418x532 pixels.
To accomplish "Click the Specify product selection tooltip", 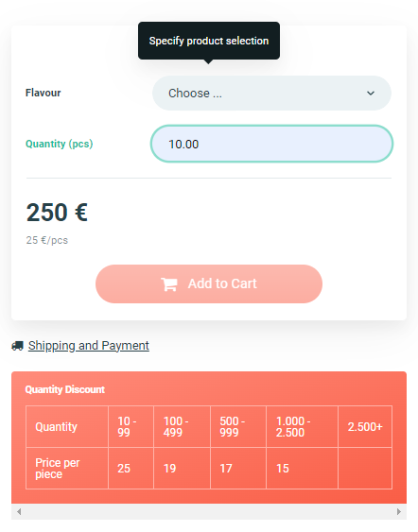I will click(x=209, y=41).
